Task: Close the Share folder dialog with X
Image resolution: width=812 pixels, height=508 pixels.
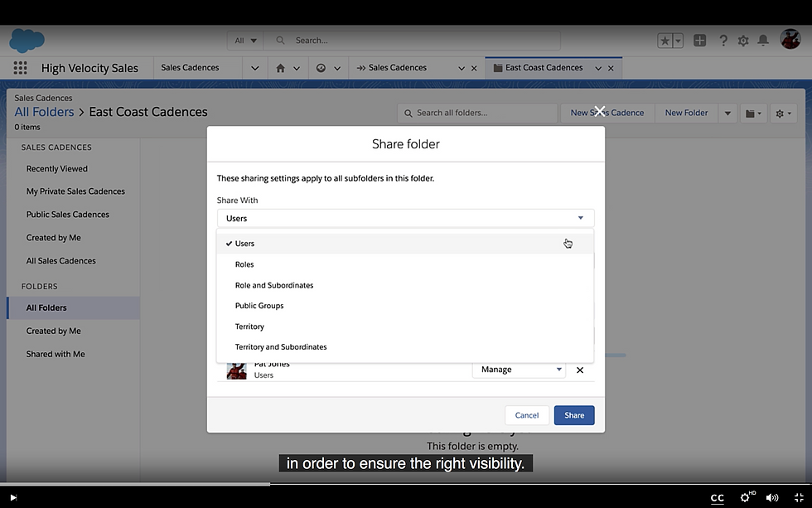Action: [x=599, y=111]
